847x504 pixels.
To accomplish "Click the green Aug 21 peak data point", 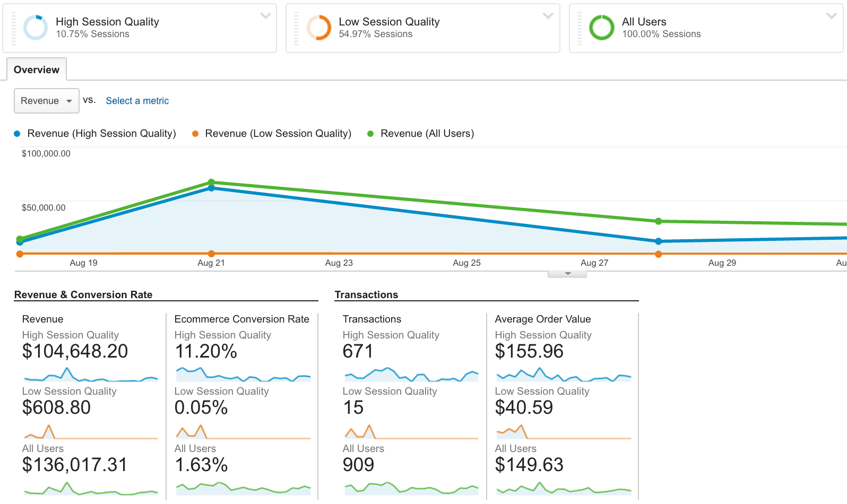I will (x=211, y=182).
